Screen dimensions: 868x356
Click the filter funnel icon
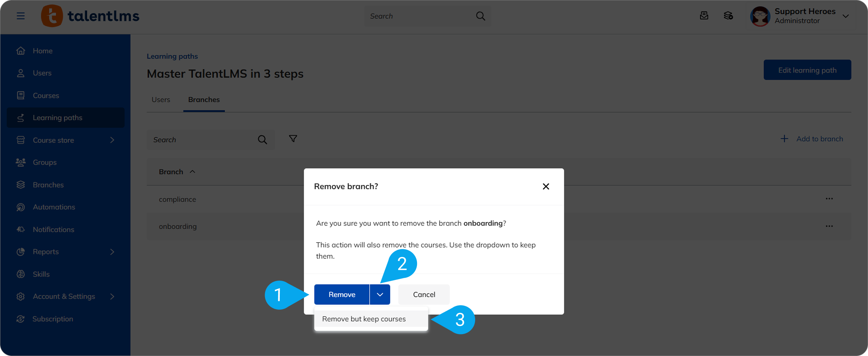point(293,139)
